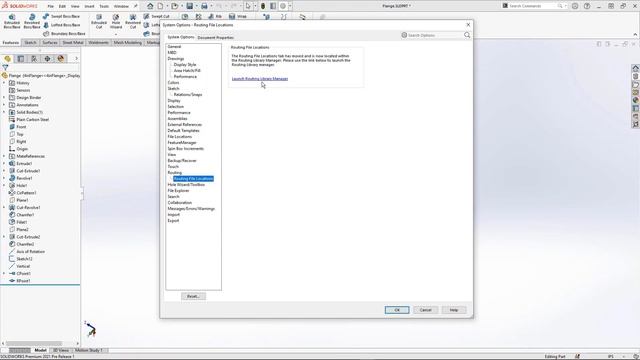Open the DisplayManager tab icon
Screen dimensions: 640x360
(x=61, y=59)
